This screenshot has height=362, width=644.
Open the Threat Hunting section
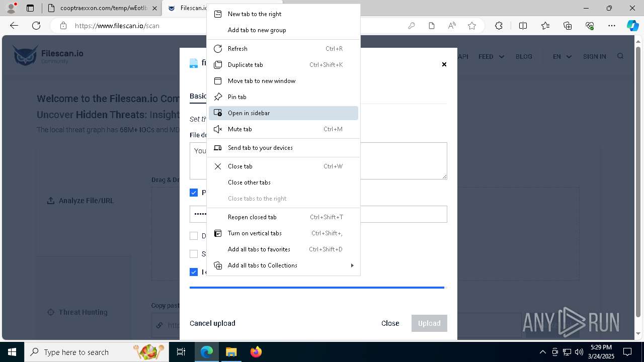77,312
